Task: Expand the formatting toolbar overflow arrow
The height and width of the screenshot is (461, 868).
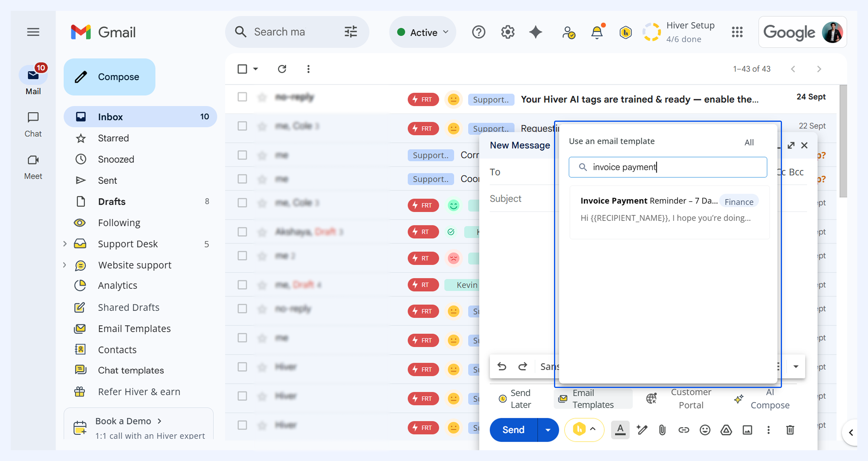Action: pyautogui.click(x=796, y=366)
